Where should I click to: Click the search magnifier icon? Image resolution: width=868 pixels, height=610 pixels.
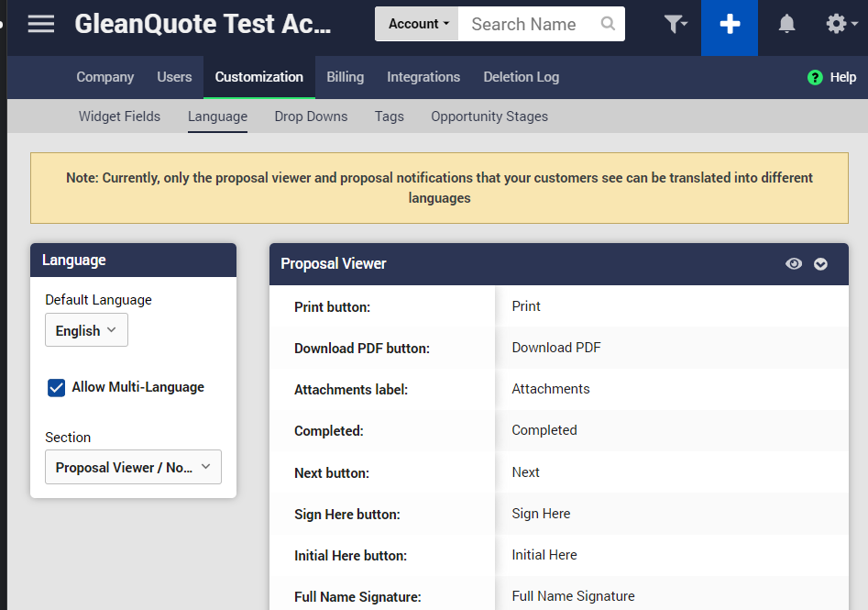coord(607,24)
